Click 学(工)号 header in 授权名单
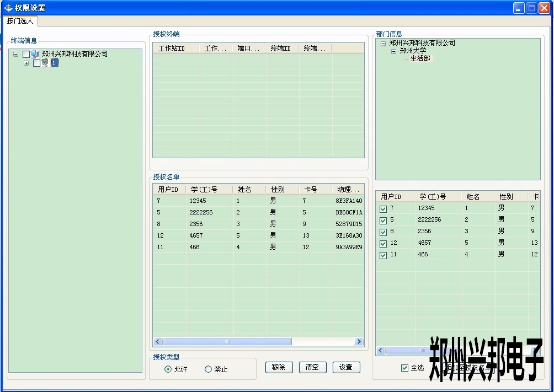The image size is (554, 392). pos(210,190)
